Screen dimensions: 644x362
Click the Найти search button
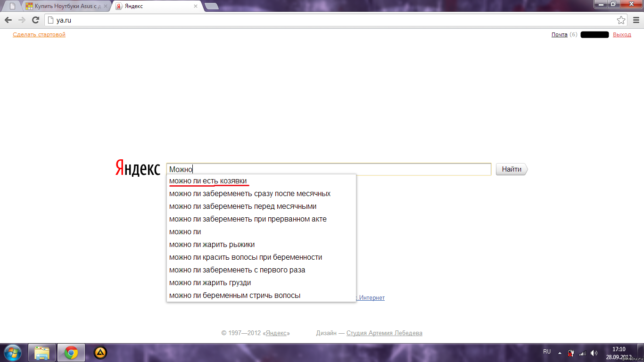pos(512,169)
